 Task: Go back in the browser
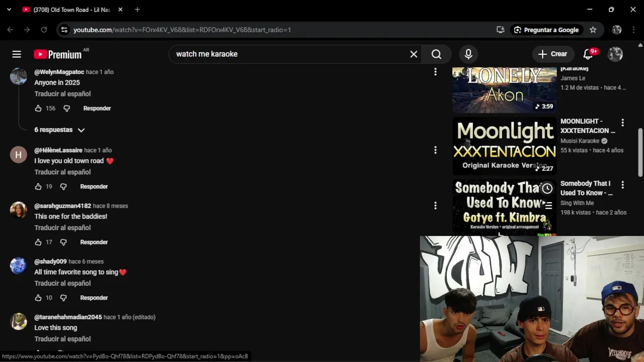click(x=10, y=30)
